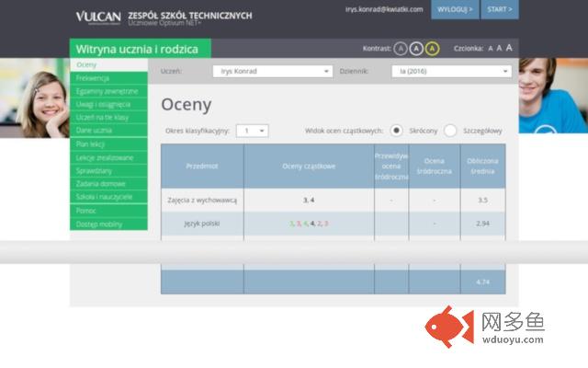Click the Oceny page heading
Screen dimensions: 588x368
pyautogui.click(x=187, y=105)
